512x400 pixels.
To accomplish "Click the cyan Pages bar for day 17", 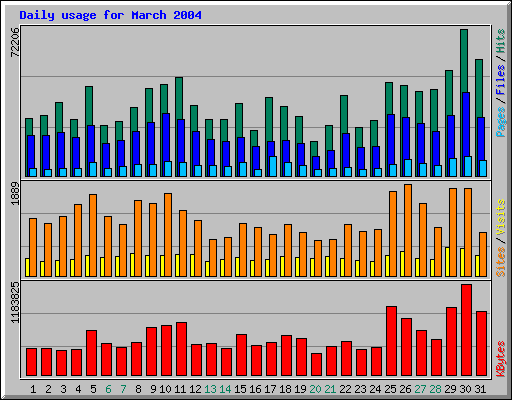I will coord(273,166).
